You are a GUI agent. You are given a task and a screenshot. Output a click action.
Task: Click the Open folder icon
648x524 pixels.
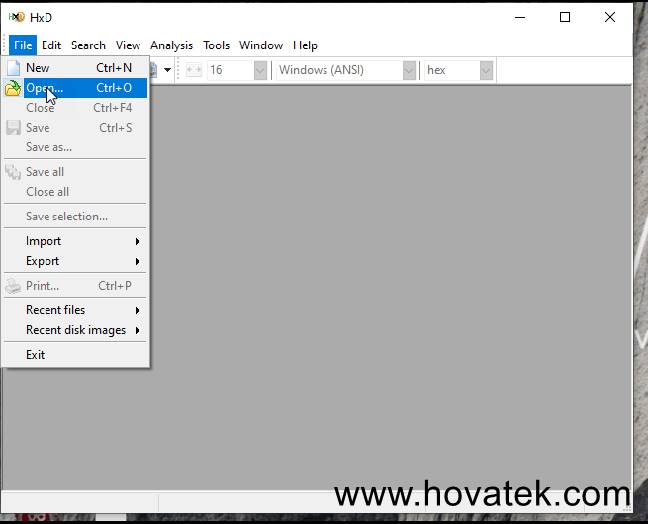click(x=13, y=88)
